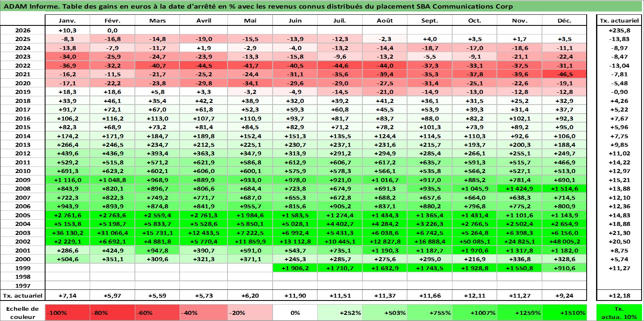Select the +116,2 cell in February 2016

pyautogui.click(x=112, y=118)
